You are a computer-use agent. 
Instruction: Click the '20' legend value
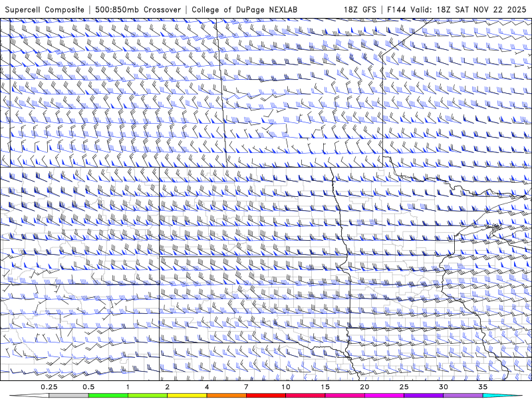[x=364, y=387]
